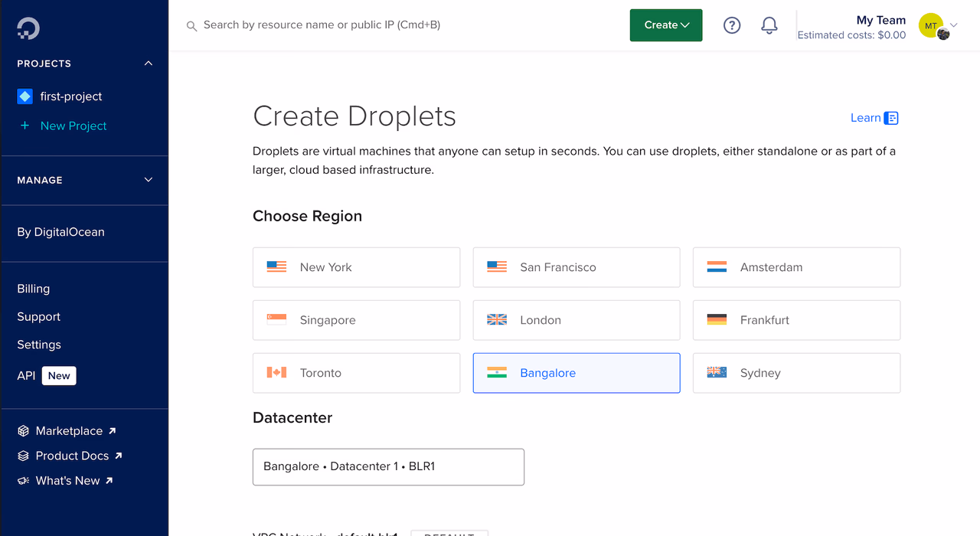Click the Choose Region heading
Viewport: 980px width, 536px height.
307,216
